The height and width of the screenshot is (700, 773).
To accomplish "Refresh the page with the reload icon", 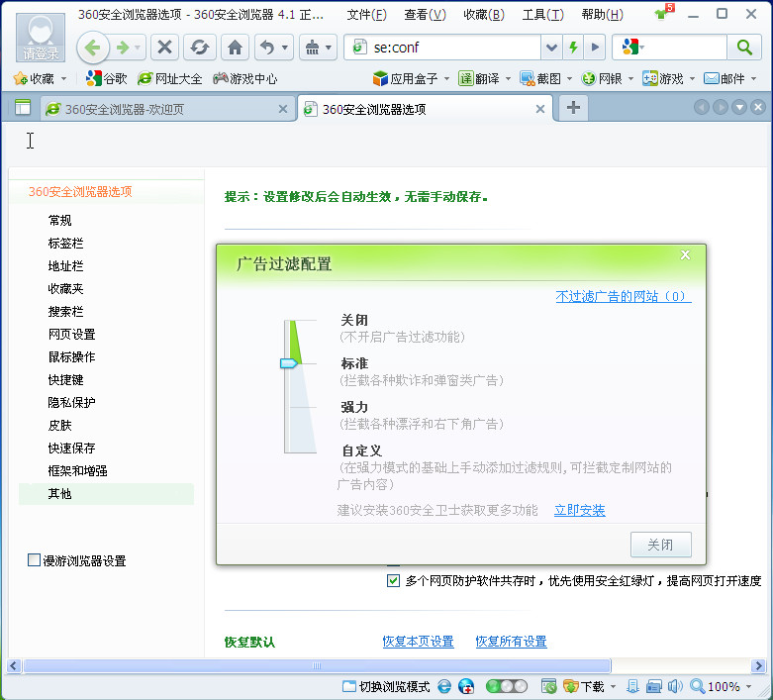I will coord(199,48).
